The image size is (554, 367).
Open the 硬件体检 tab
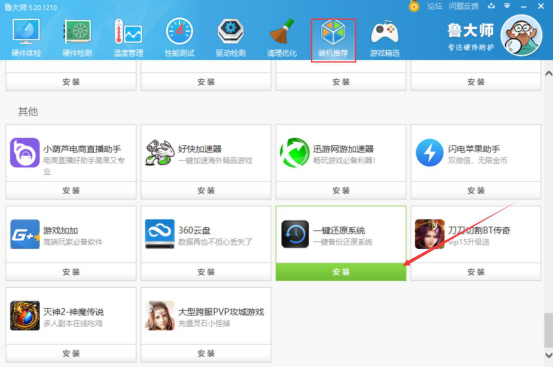coord(26,38)
